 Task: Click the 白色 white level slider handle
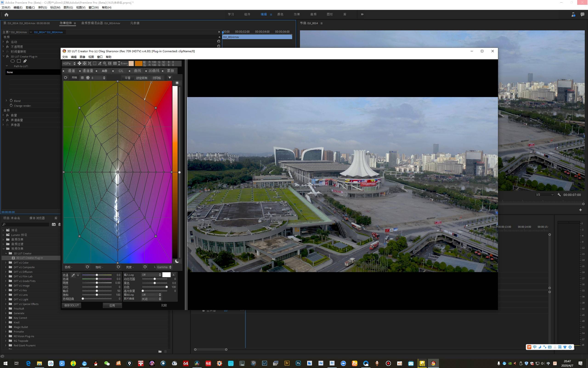coord(167,287)
